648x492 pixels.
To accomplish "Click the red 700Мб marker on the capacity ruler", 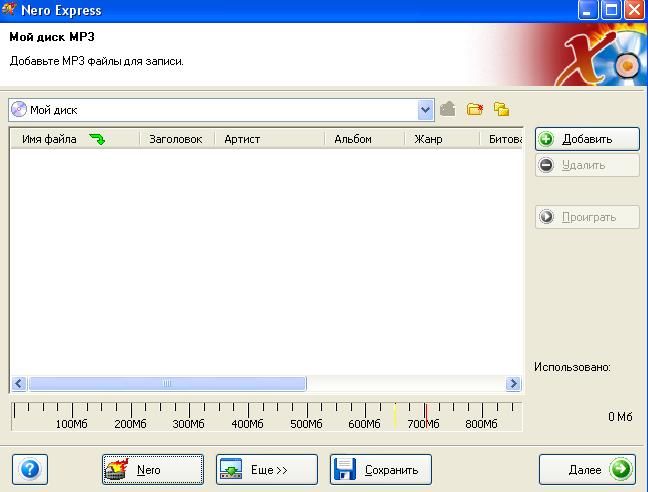I will point(425,412).
